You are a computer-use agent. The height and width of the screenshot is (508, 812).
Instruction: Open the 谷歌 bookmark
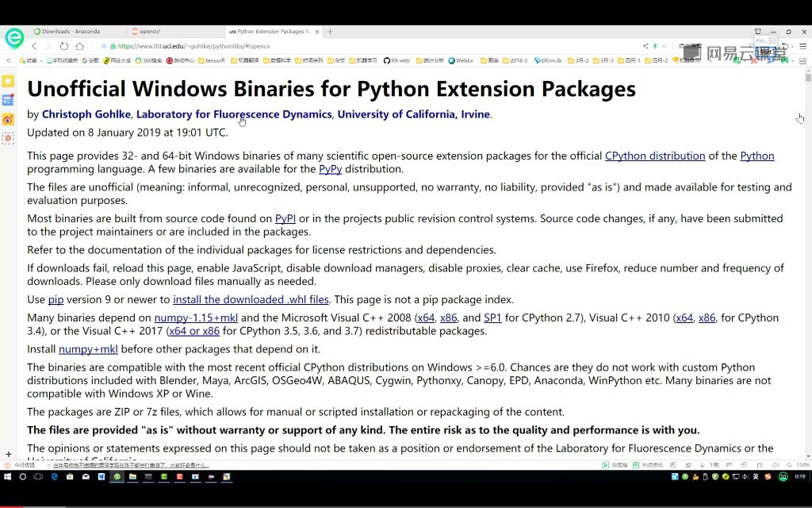[90, 60]
